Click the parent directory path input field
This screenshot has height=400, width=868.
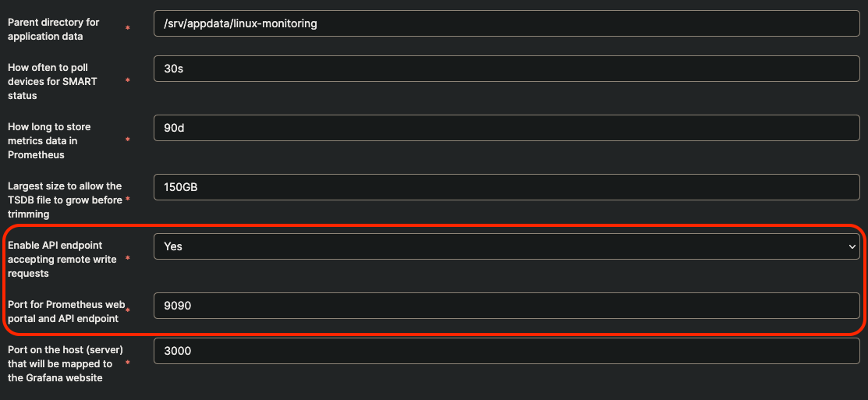506,24
